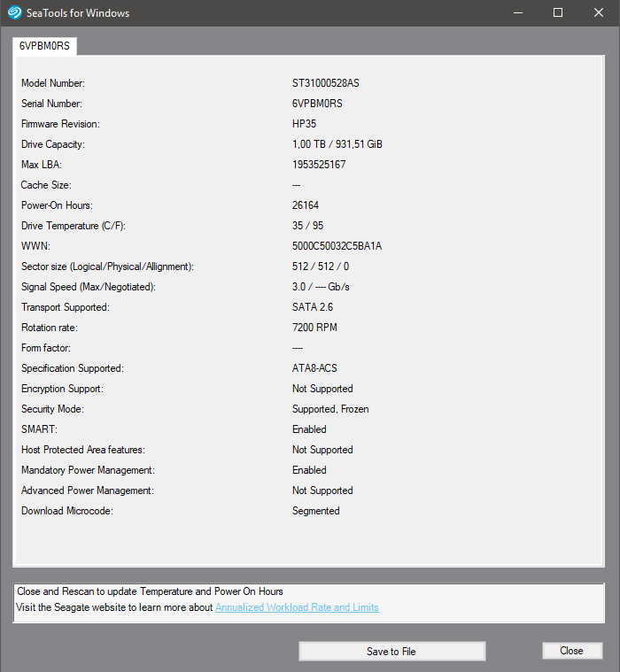Click the Download Microcode value Segmented

[315, 511]
